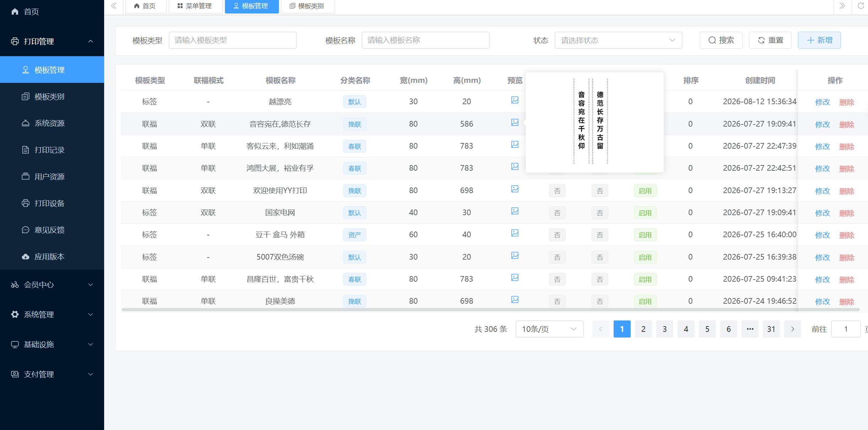Open preview image for 昌隆百世 row
868x430 pixels.
pyautogui.click(x=514, y=278)
